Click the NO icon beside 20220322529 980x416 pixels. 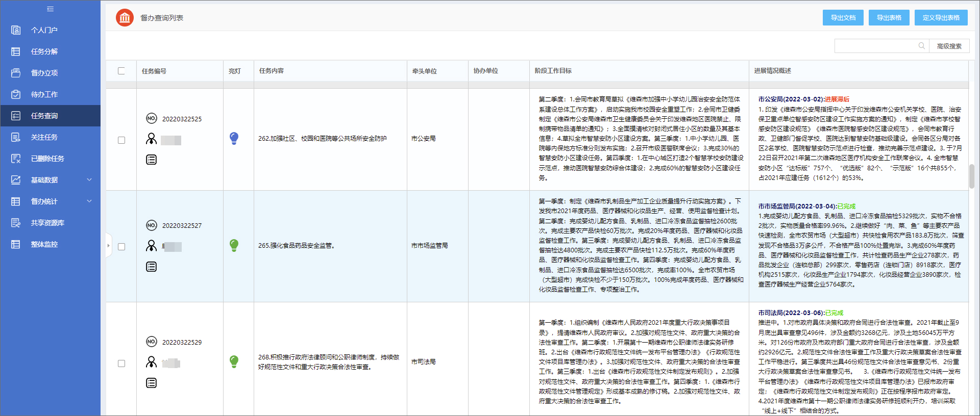(x=151, y=342)
